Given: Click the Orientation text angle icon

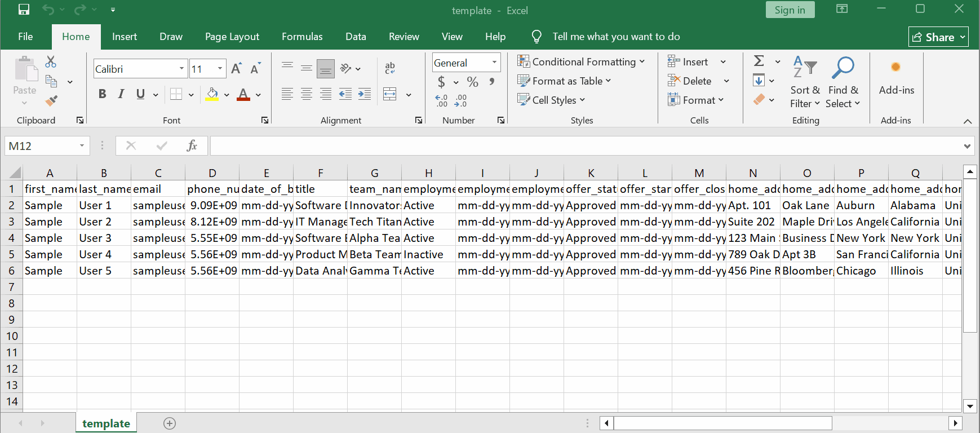Looking at the screenshot, I should (x=346, y=68).
